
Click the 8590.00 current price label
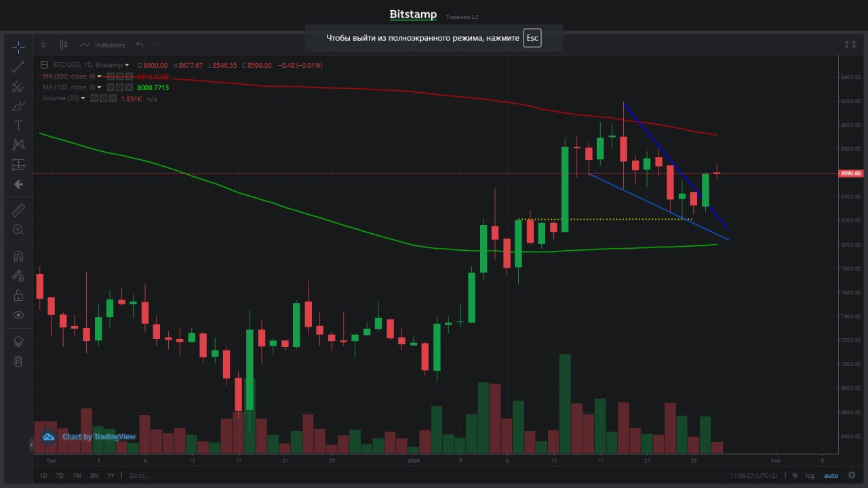pos(852,174)
